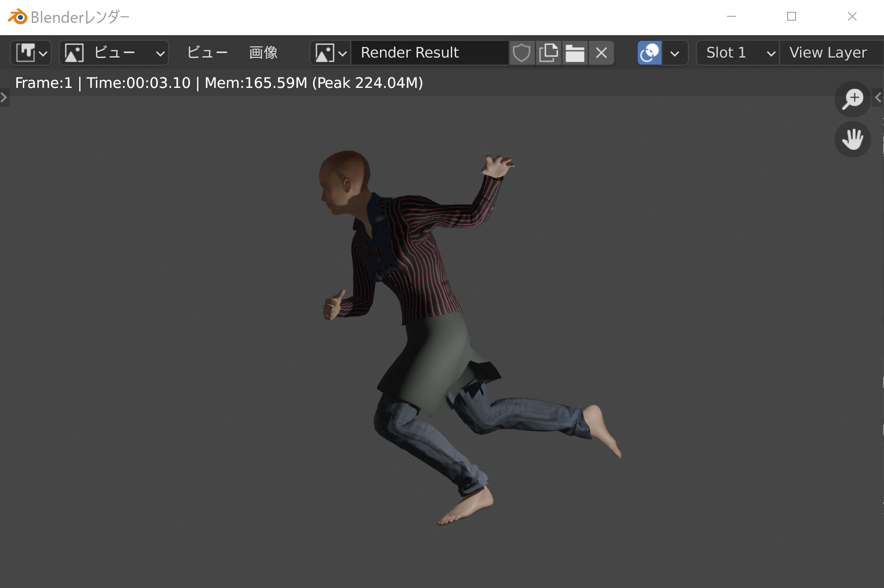Click the zoom in magnifier icon
This screenshot has height=588, width=884.
click(852, 98)
